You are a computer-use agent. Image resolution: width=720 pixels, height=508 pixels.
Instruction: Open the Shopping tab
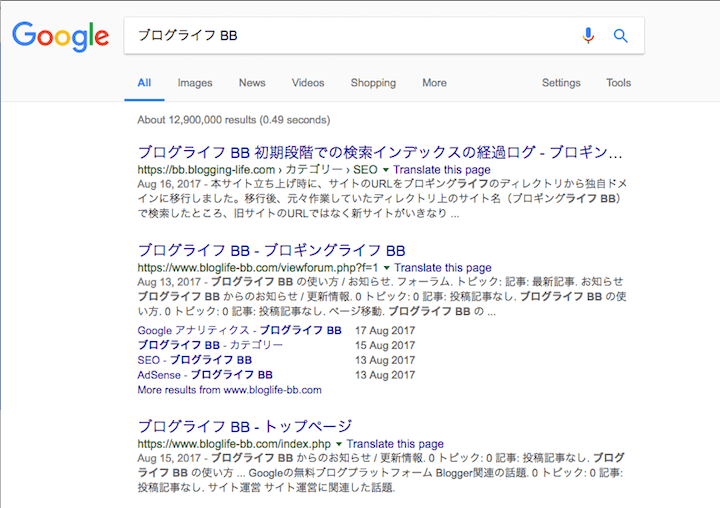coord(373,83)
